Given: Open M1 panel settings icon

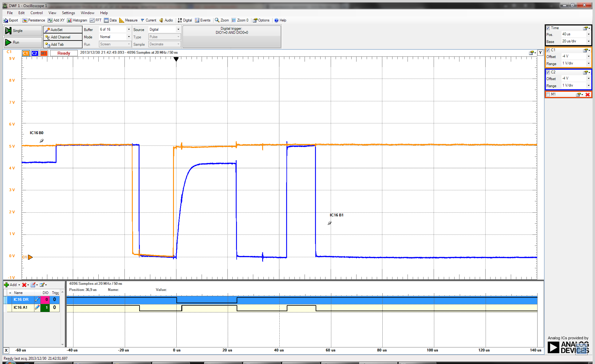Looking at the screenshot, I should coord(579,95).
